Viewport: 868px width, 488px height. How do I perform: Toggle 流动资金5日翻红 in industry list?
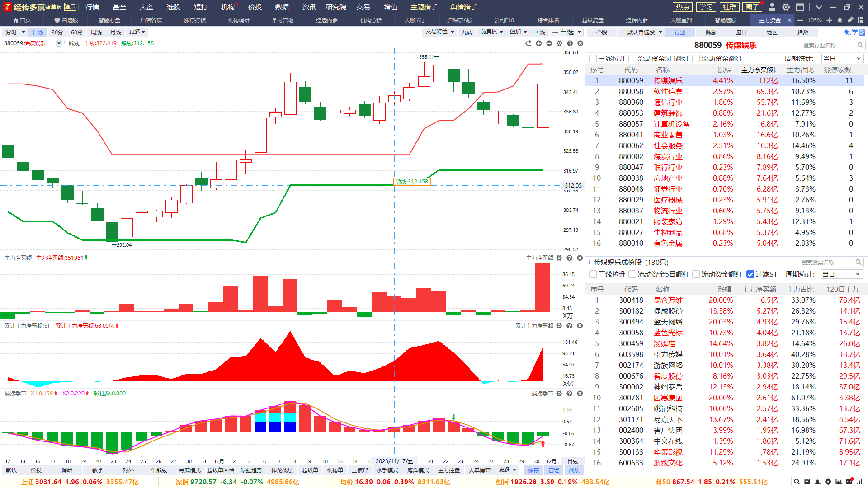point(632,59)
